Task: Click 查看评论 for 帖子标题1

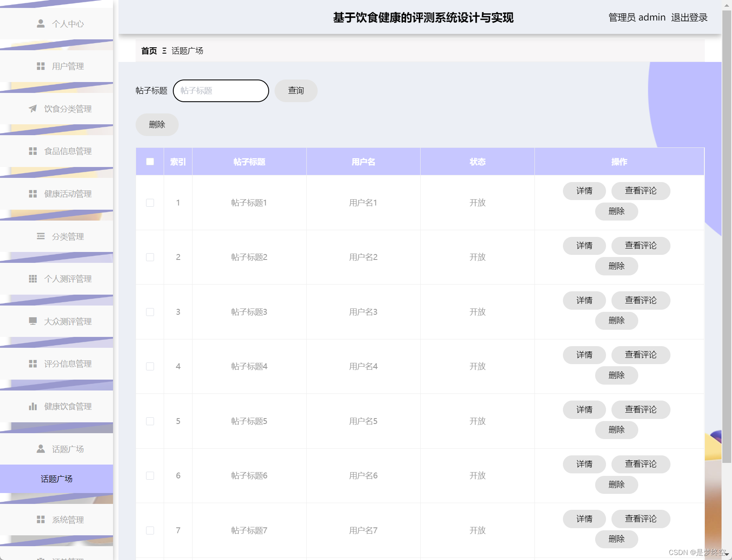Action: click(x=641, y=191)
